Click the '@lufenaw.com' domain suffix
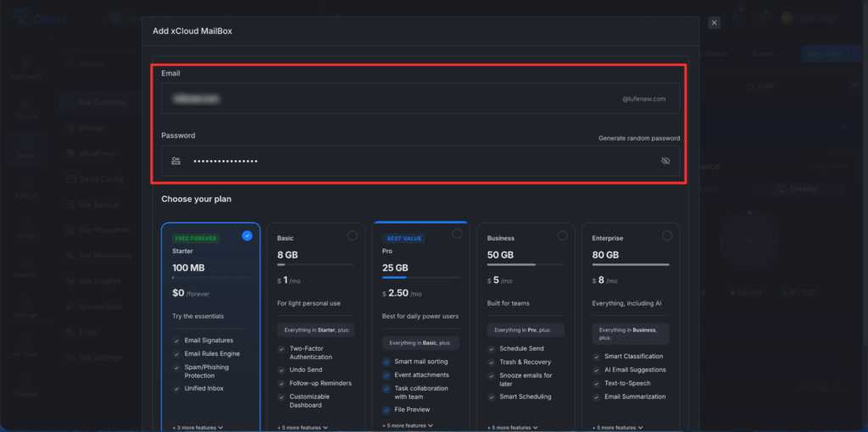This screenshot has height=432, width=868. pyautogui.click(x=644, y=99)
